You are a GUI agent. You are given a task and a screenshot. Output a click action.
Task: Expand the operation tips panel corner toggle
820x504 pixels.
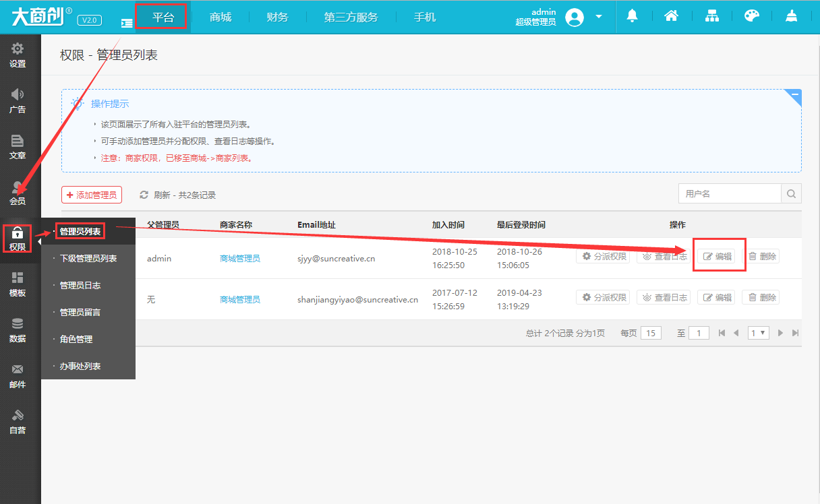pos(794,96)
